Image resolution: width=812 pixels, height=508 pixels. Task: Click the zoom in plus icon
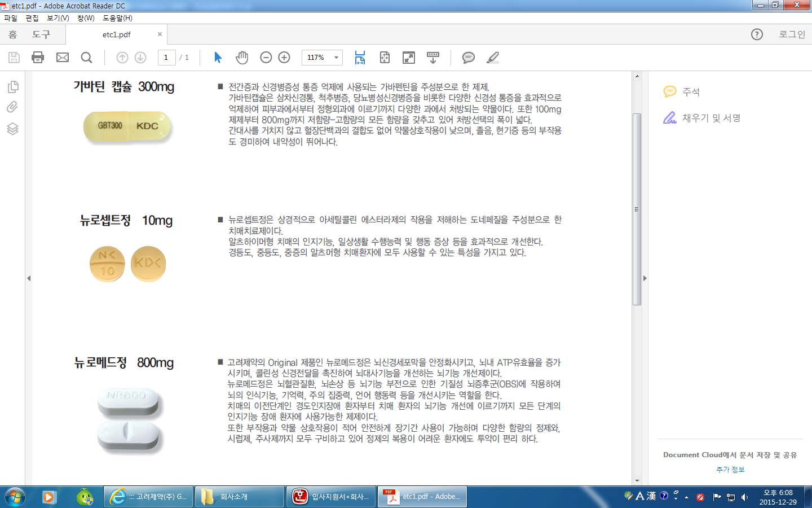[x=284, y=58]
